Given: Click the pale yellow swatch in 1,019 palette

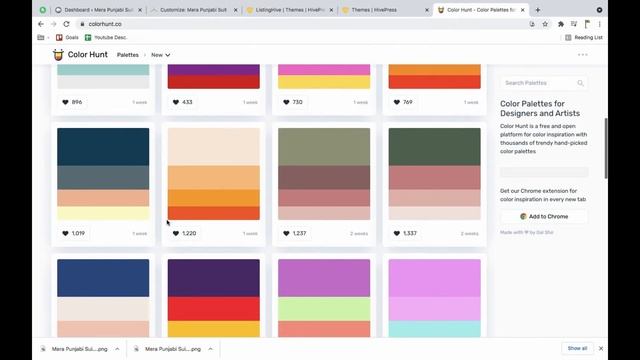Looking at the screenshot, I should (x=103, y=213).
